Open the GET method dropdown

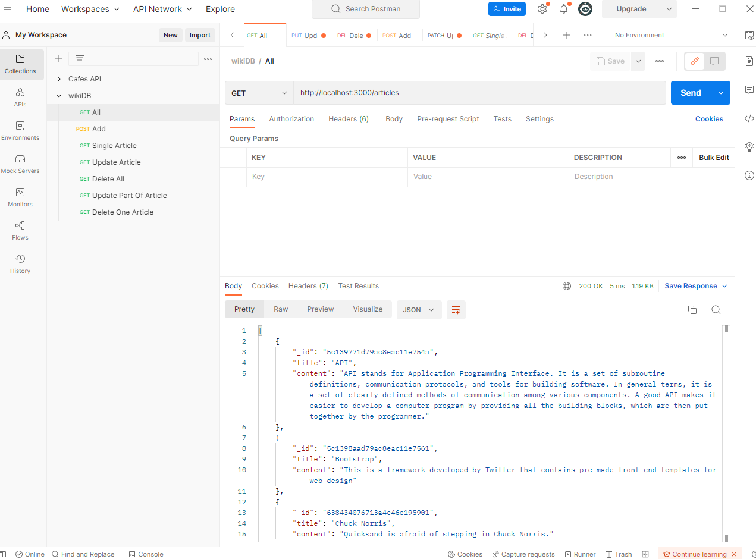click(x=259, y=93)
